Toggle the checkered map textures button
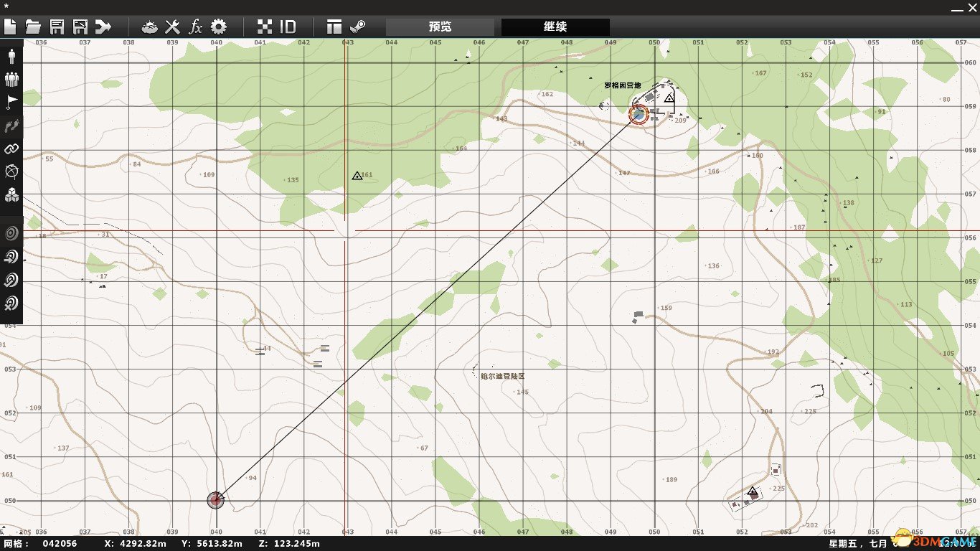 (x=265, y=27)
